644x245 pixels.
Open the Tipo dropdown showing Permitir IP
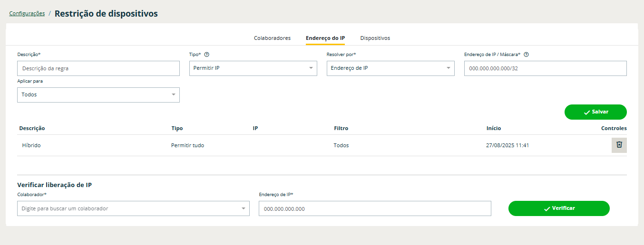coord(253,68)
